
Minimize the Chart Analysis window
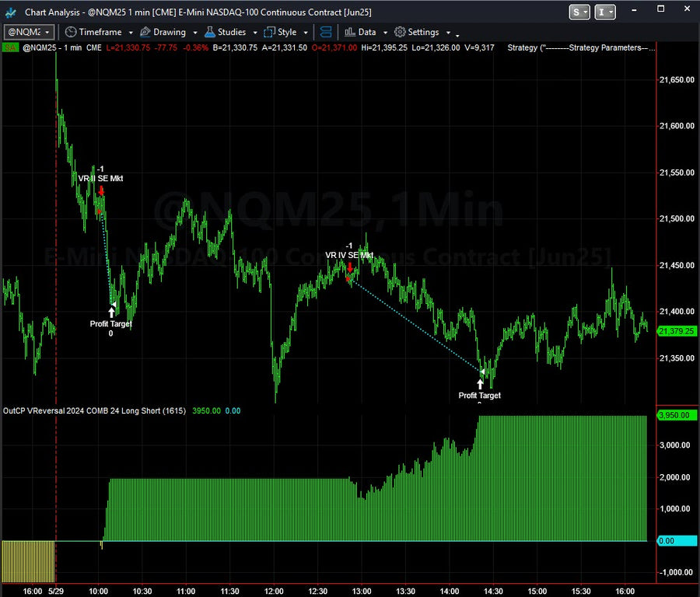coord(634,10)
